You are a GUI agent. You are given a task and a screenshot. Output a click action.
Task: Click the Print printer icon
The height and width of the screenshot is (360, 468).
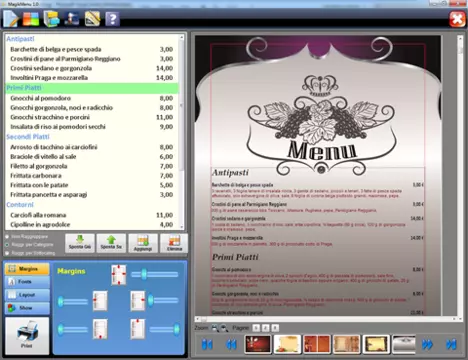(27, 335)
